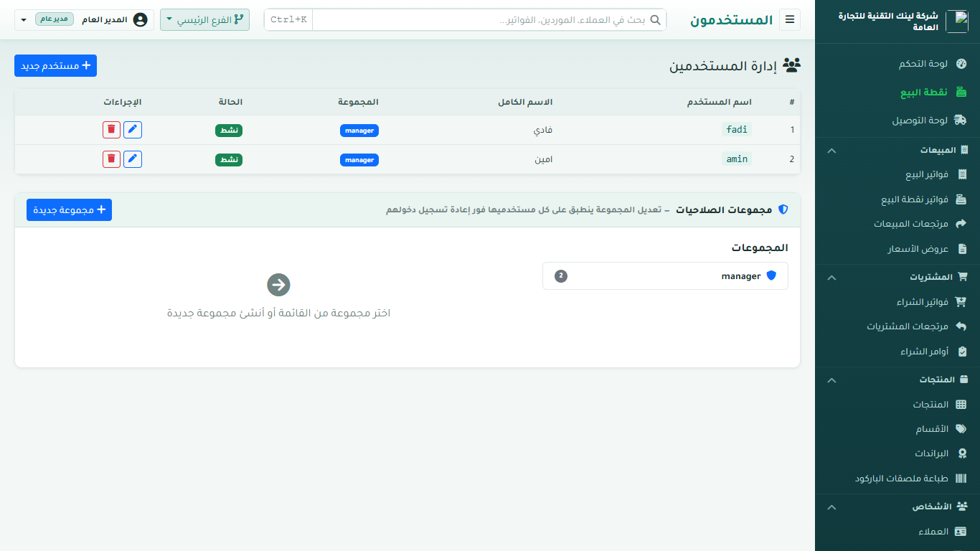Screen dimensions: 980x551
Task: Click the member count badge 2 on manager group
Action: click(x=561, y=276)
